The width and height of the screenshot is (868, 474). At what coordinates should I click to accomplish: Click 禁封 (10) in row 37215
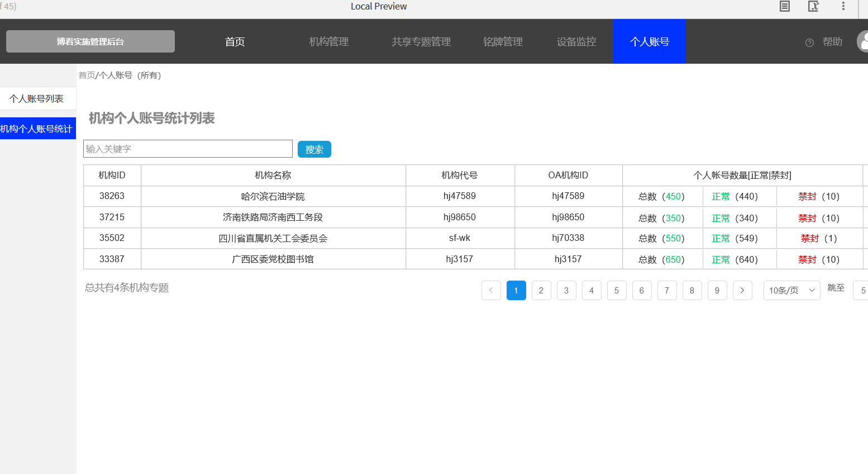click(x=819, y=218)
